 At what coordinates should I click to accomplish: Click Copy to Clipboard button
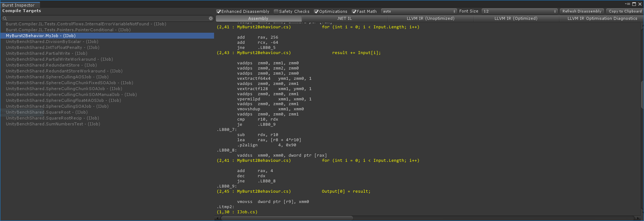pos(625,11)
